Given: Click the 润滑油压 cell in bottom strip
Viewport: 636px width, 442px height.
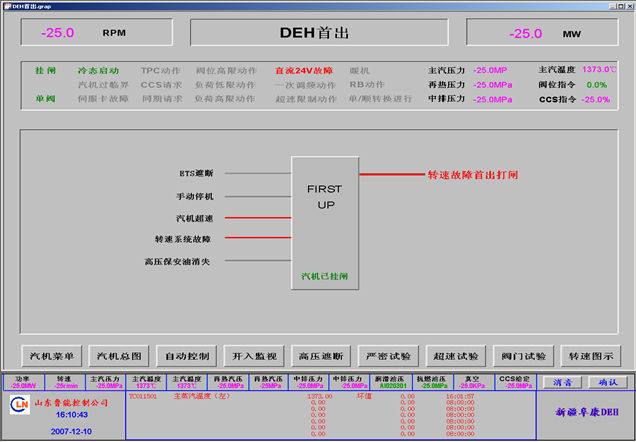Looking at the screenshot, I should tap(391, 382).
